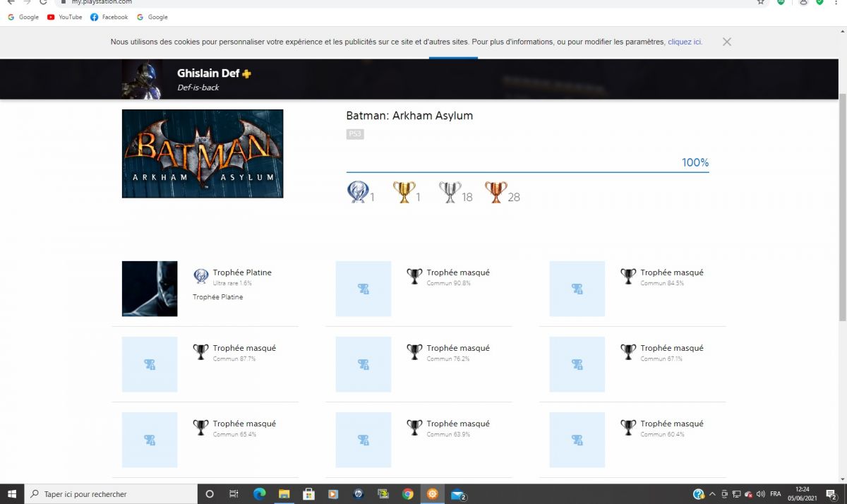847x504 pixels.
Task: Click the Ghislain Def profile avatar
Action: [141, 79]
